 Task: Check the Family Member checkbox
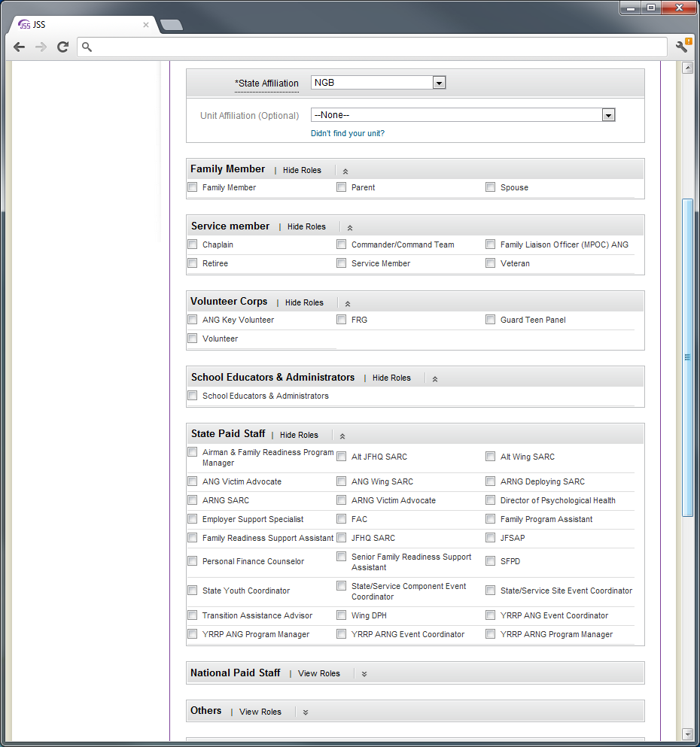193,187
